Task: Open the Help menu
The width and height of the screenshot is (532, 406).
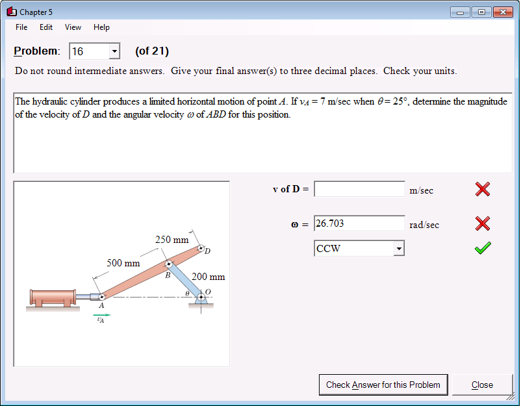Action: pyautogui.click(x=101, y=27)
